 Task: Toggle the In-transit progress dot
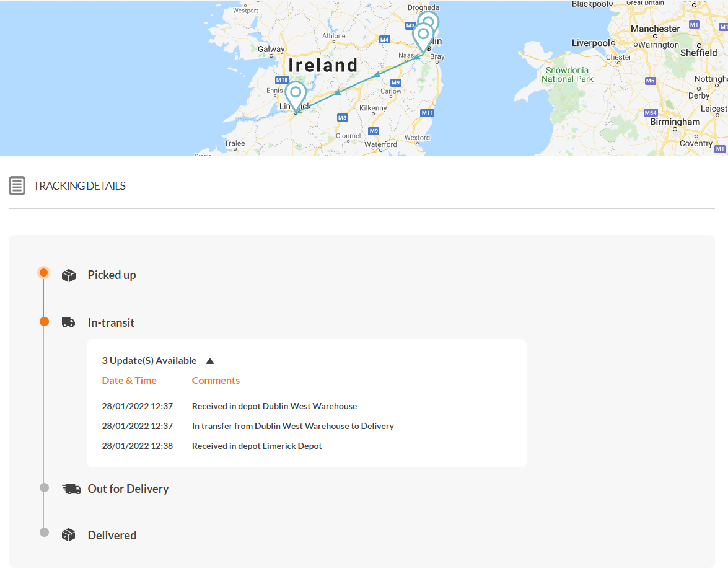tap(43, 321)
